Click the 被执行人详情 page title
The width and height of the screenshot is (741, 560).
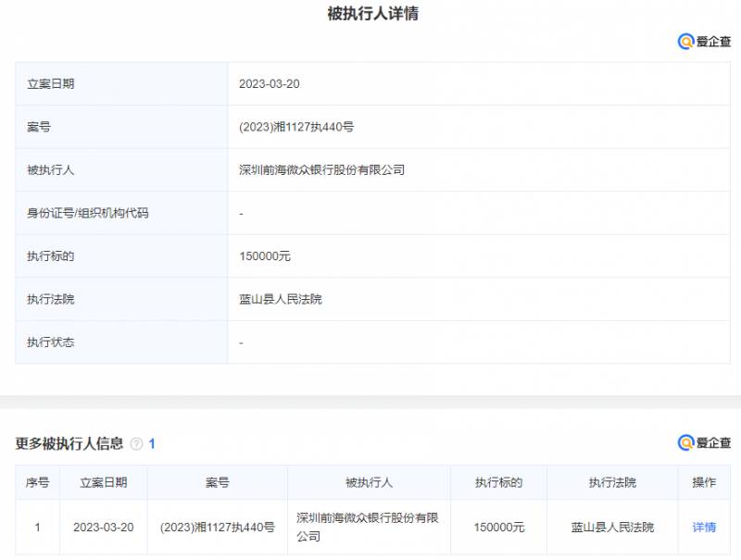[x=372, y=13]
